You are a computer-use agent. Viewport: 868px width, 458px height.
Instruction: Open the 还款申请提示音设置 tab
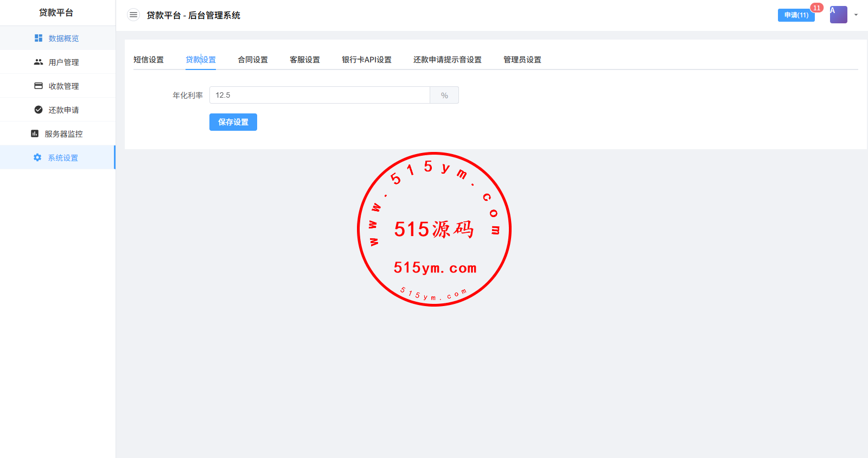(x=448, y=60)
